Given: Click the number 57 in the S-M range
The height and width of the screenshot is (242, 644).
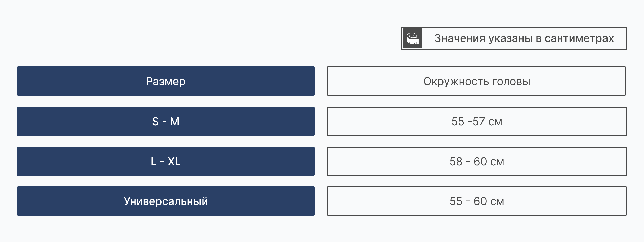Looking at the screenshot, I should pos(479,122).
